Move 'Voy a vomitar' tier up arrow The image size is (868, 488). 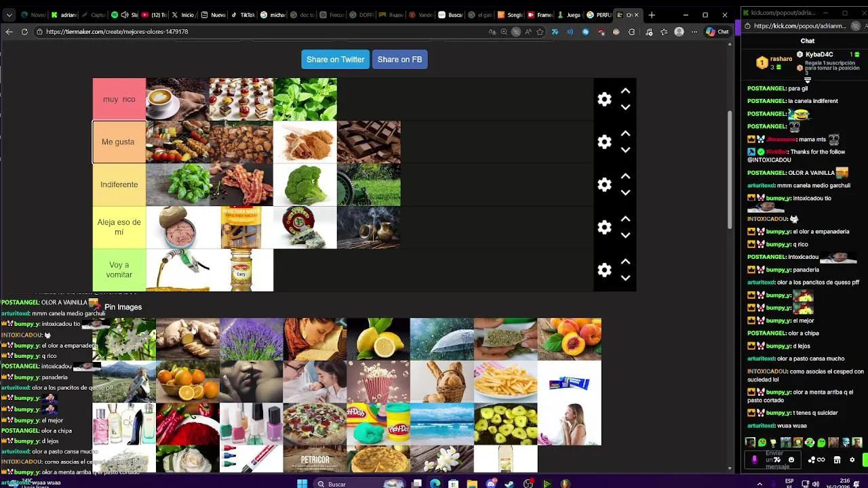coord(625,262)
